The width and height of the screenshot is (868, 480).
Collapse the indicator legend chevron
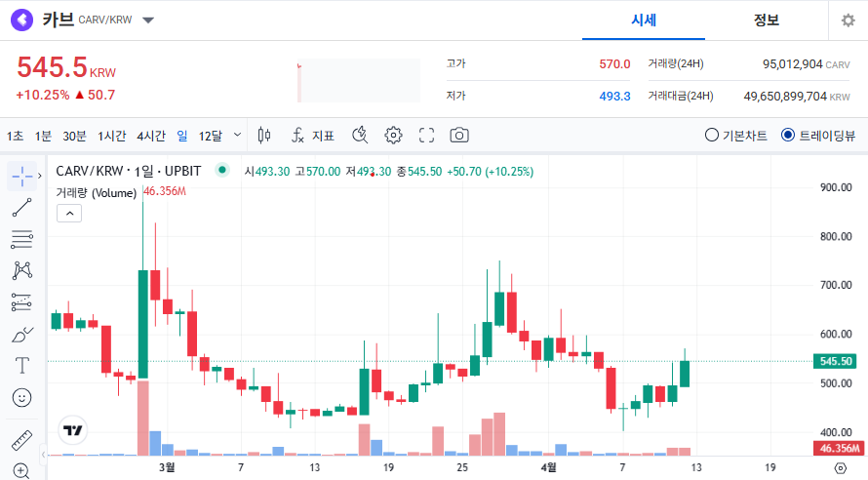pyautogui.click(x=69, y=213)
